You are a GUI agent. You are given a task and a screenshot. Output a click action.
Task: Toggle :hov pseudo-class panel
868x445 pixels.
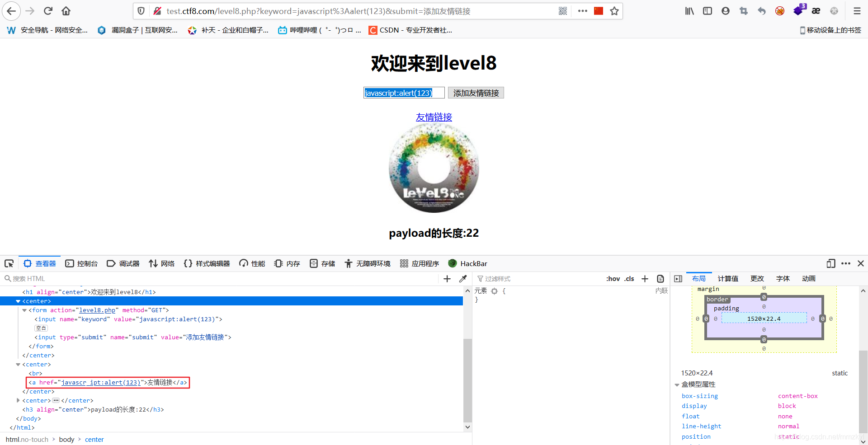point(613,279)
